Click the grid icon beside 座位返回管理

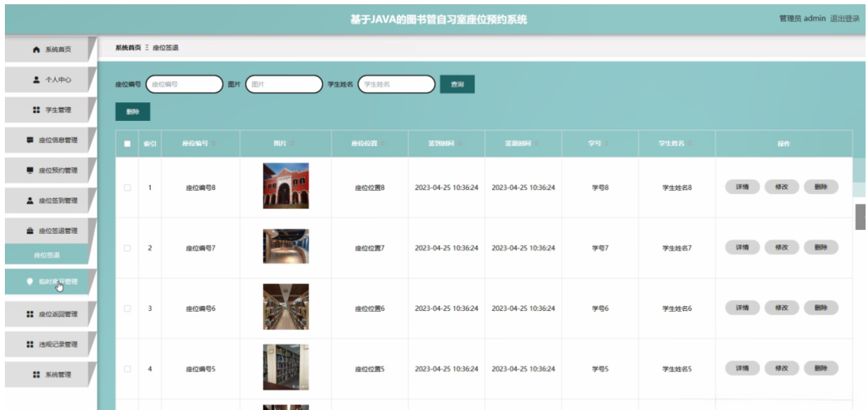tap(30, 314)
